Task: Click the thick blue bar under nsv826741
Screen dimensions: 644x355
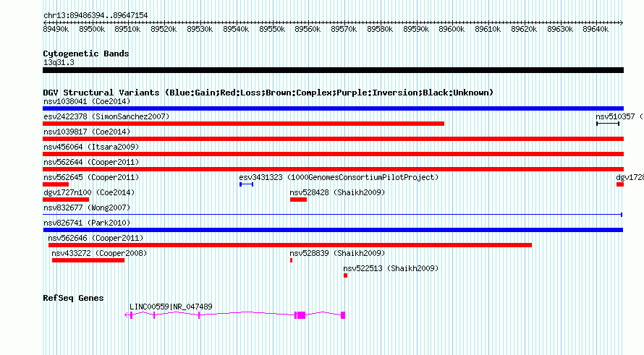Action: [333, 230]
